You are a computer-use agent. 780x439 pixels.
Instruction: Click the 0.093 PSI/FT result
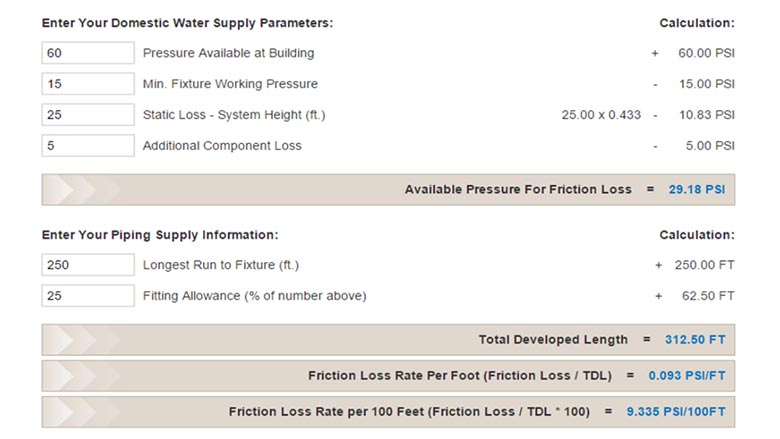(686, 375)
